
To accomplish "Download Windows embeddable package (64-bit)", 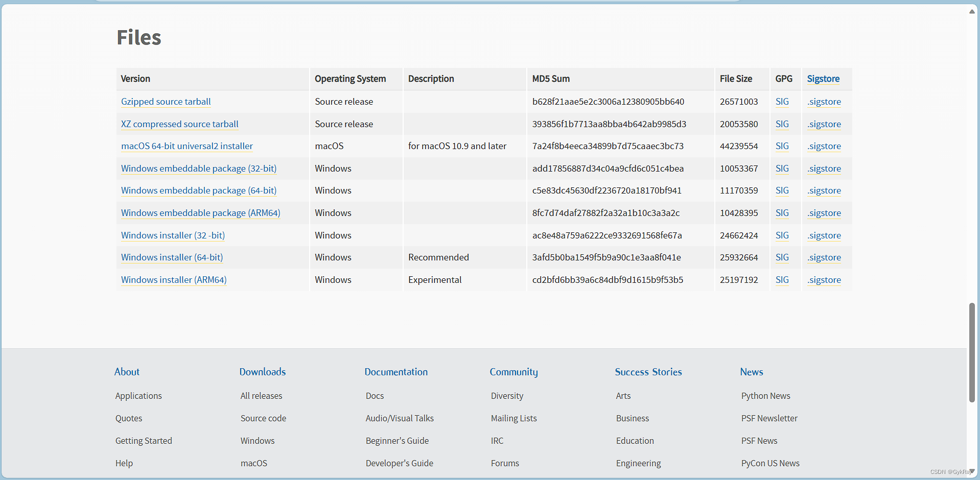I will (x=199, y=190).
